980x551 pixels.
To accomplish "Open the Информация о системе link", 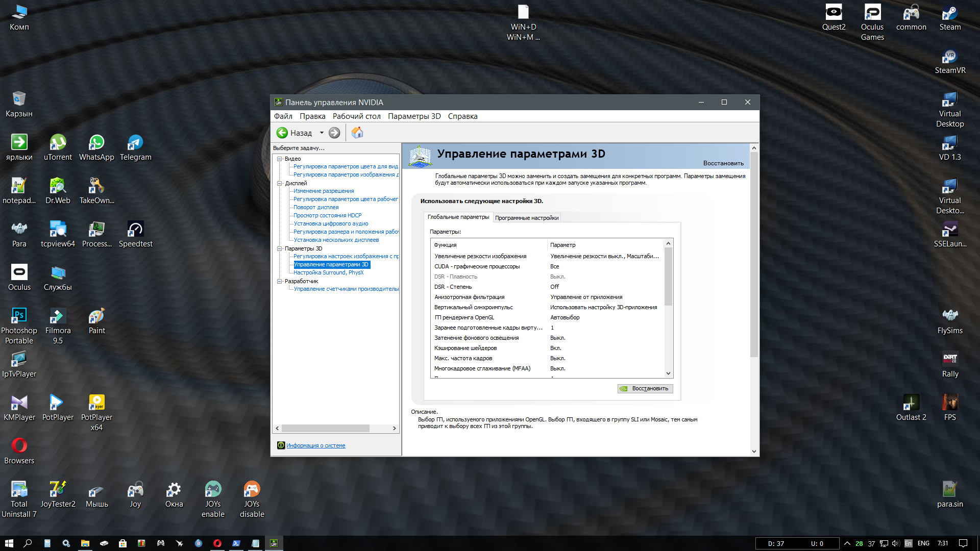I will pyautogui.click(x=315, y=445).
